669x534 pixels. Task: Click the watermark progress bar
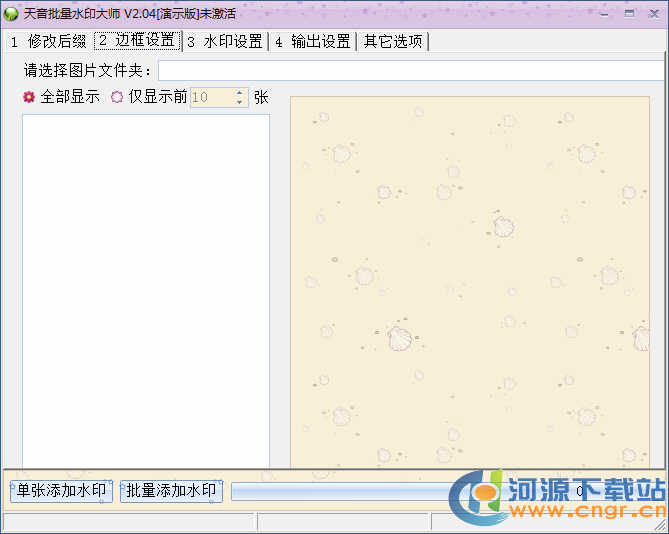point(340,491)
